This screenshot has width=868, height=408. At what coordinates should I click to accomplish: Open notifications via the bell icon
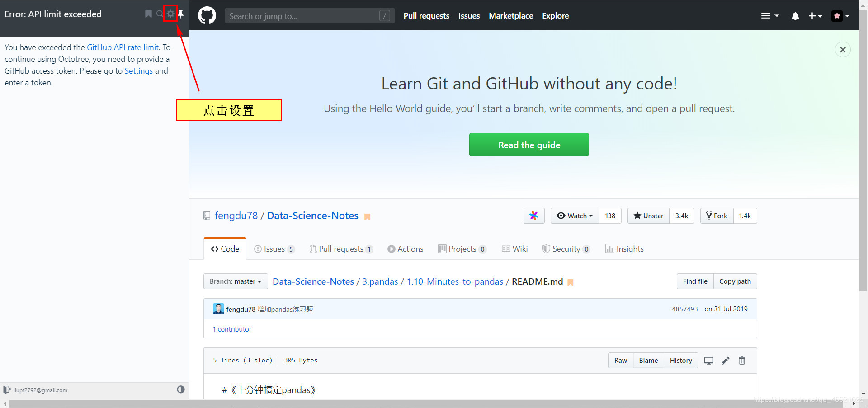[x=795, y=16]
